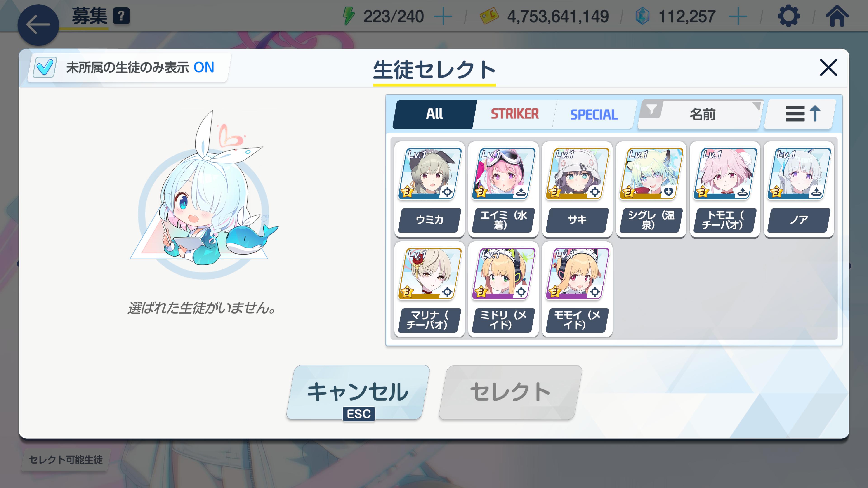Screen dimensions: 868x488
Task: Close the 生徒セレクト dialog
Action: coord(829,68)
